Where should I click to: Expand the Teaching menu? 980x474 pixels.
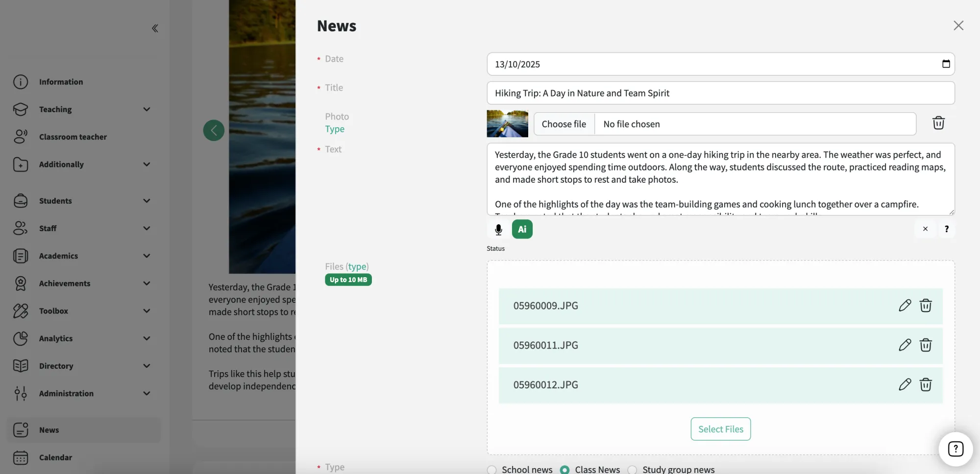(82, 109)
